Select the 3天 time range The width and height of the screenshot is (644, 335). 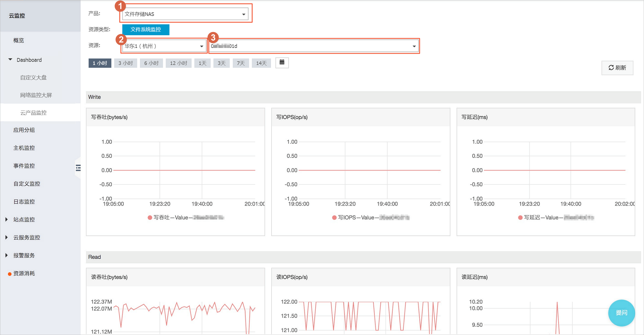tap(222, 63)
